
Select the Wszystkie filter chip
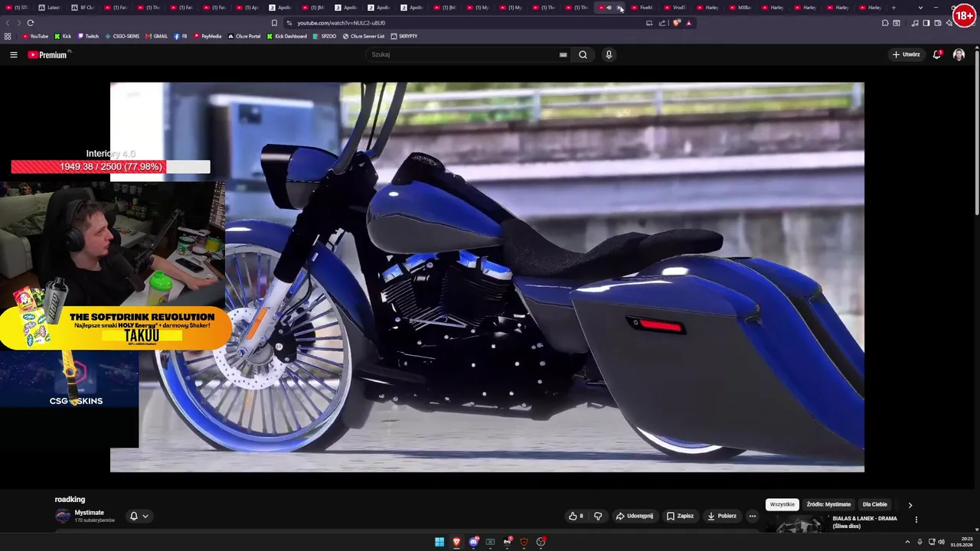pyautogui.click(x=782, y=504)
